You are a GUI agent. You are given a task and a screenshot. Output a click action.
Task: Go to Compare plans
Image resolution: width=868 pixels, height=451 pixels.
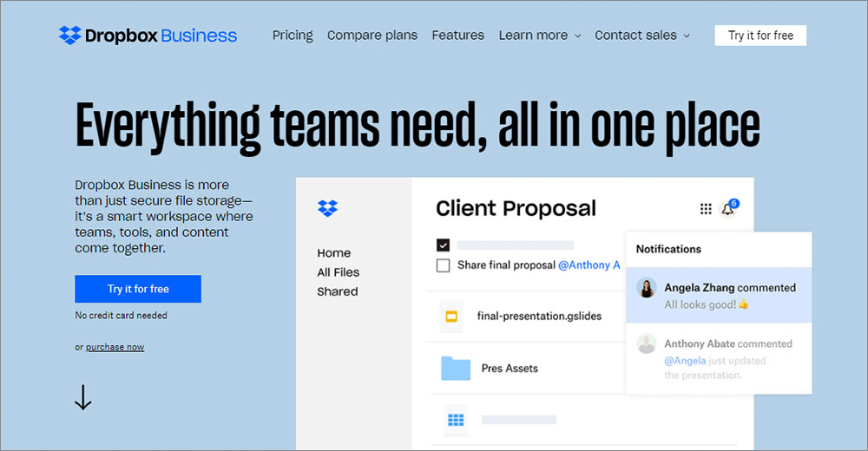coord(372,36)
